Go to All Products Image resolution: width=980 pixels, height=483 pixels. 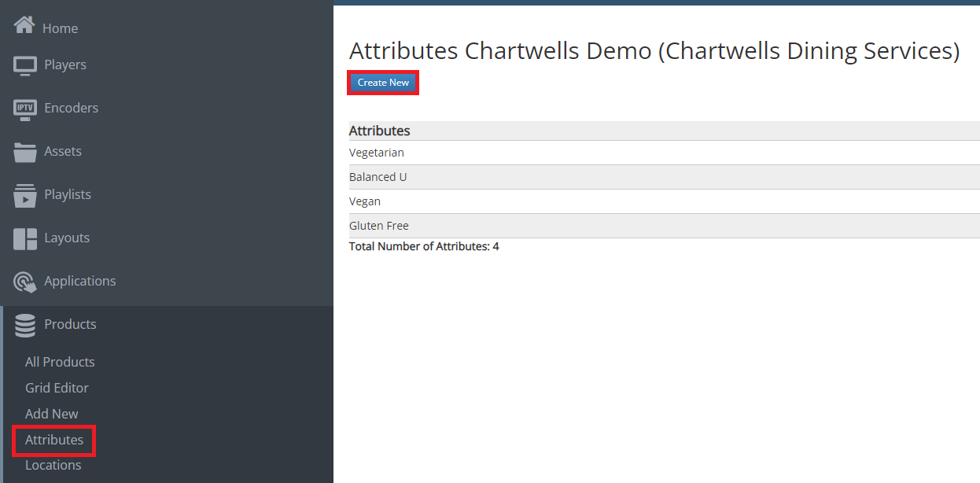(x=60, y=362)
